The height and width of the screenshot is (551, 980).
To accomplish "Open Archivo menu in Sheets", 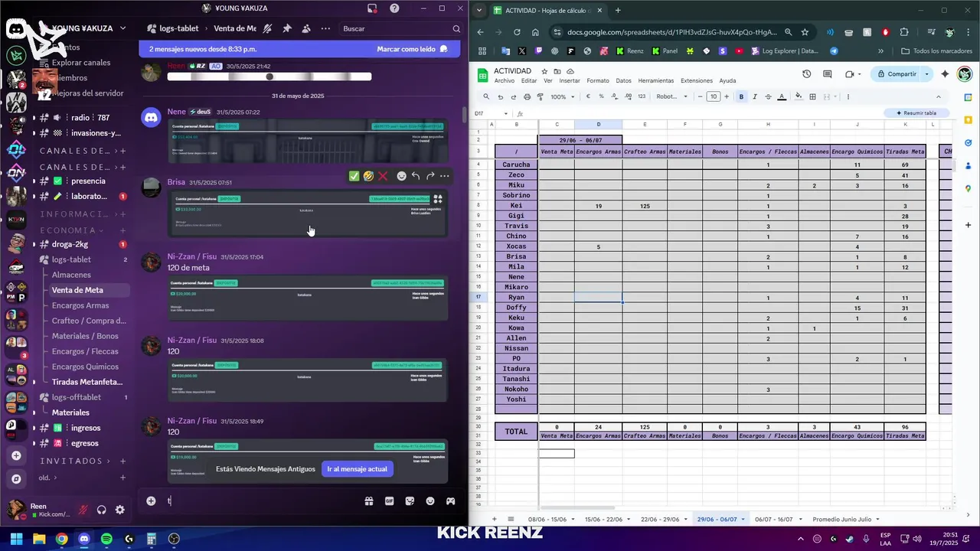I will (x=505, y=80).
